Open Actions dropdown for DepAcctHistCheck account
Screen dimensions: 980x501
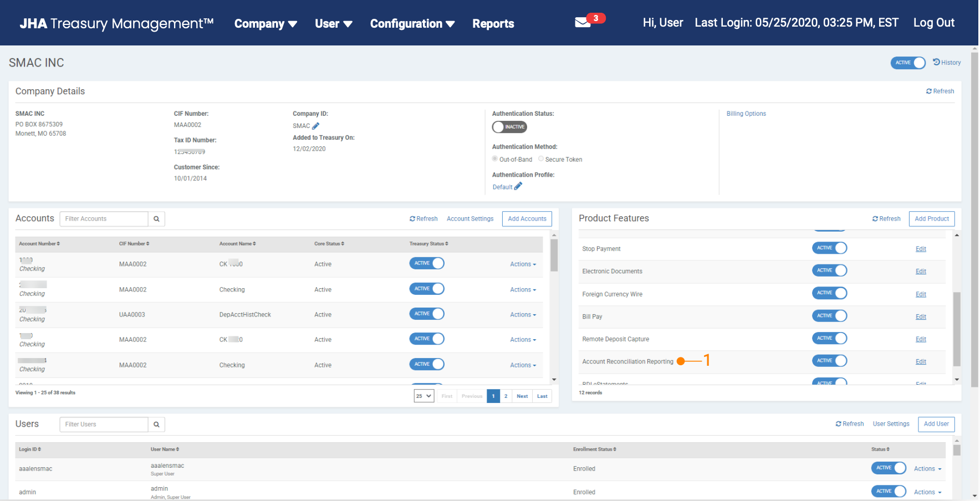click(523, 315)
